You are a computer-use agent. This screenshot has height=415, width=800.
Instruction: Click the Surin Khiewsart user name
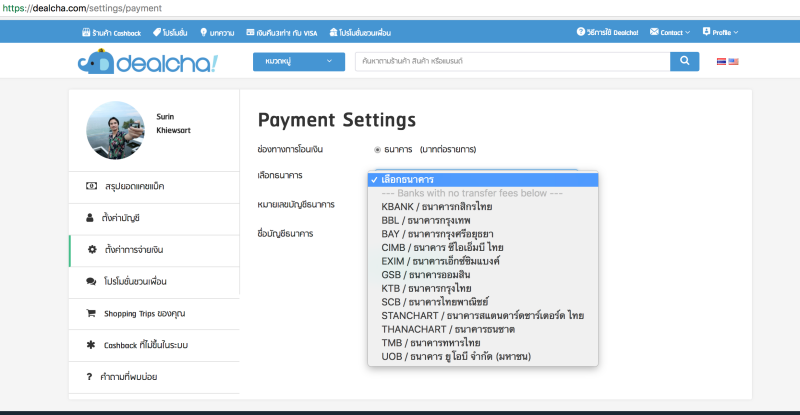point(173,124)
